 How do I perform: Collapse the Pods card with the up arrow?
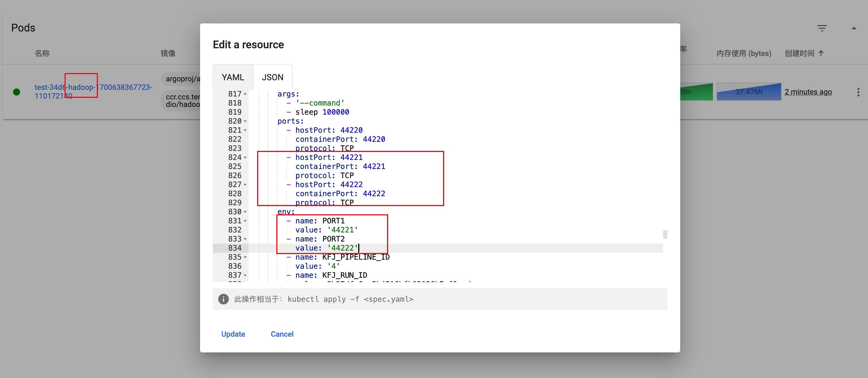click(854, 28)
